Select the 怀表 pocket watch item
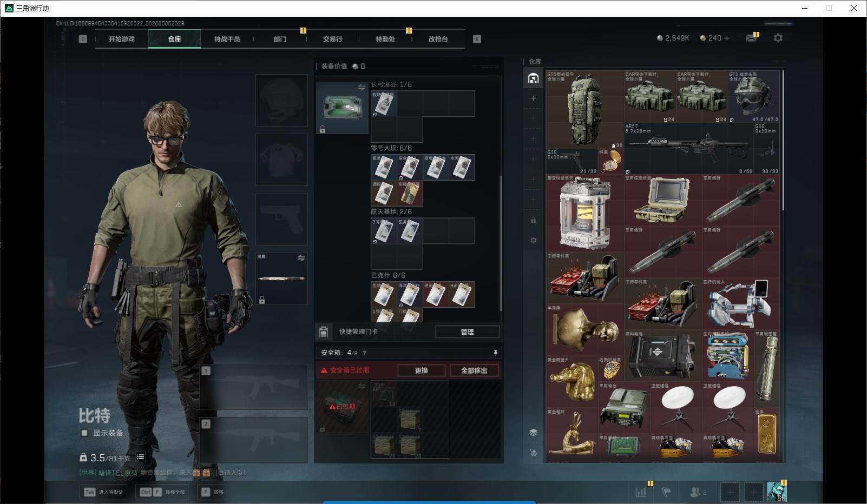The height and width of the screenshot is (504, 867). (610, 161)
